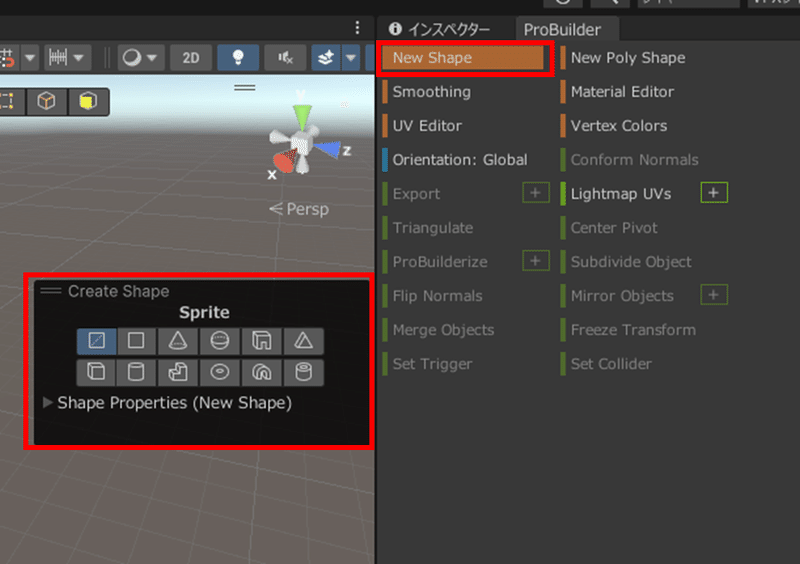Image resolution: width=800 pixels, height=564 pixels.
Task: Click the red X axis gizmo cone
Action: click(x=284, y=161)
